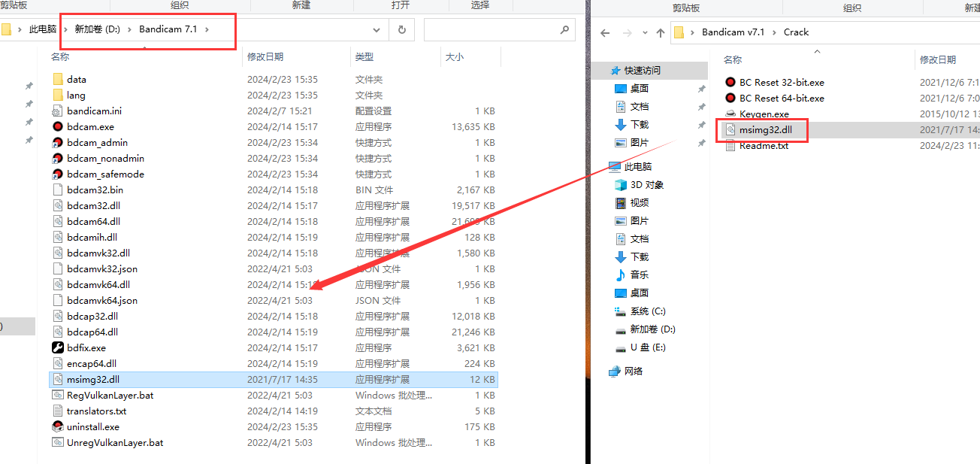Click the bandicam.ini file icon

click(58, 111)
